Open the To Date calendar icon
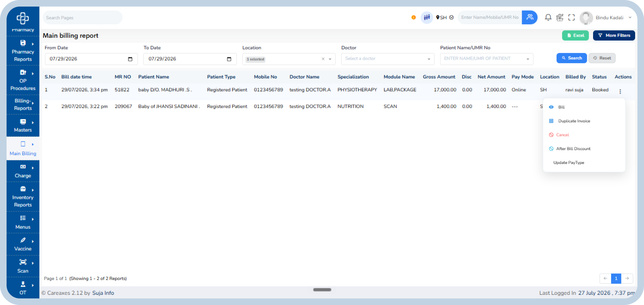Image resolution: width=644 pixels, height=305 pixels. click(229, 59)
